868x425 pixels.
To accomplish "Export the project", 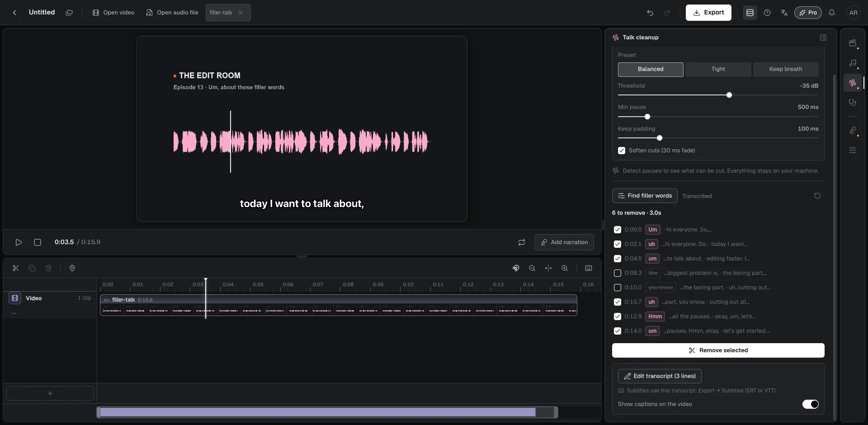I will pos(708,13).
